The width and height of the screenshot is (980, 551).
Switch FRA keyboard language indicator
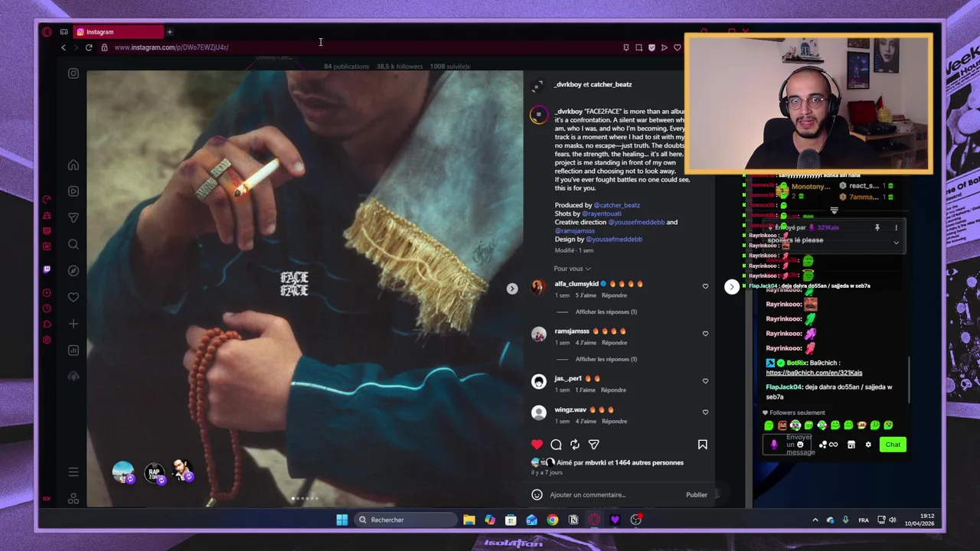click(864, 520)
